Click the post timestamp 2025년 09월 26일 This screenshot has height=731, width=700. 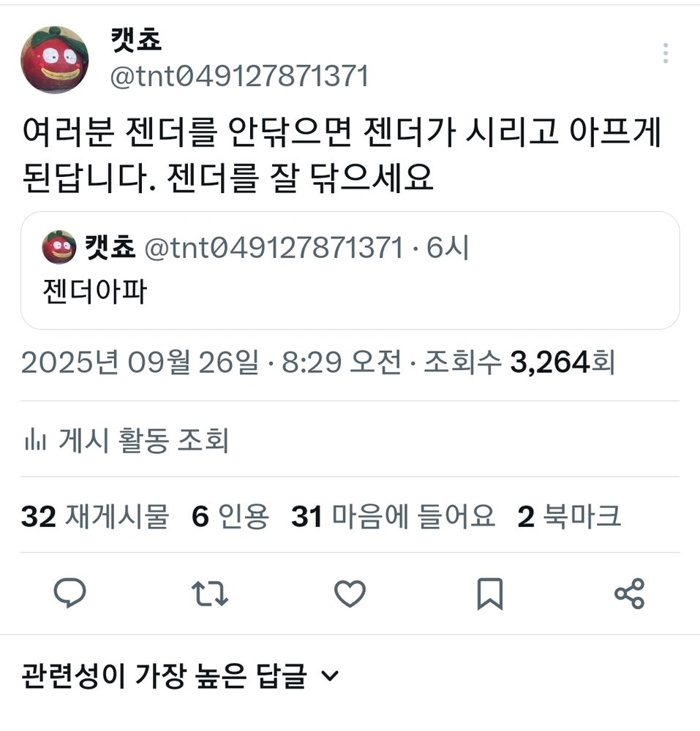point(140,363)
